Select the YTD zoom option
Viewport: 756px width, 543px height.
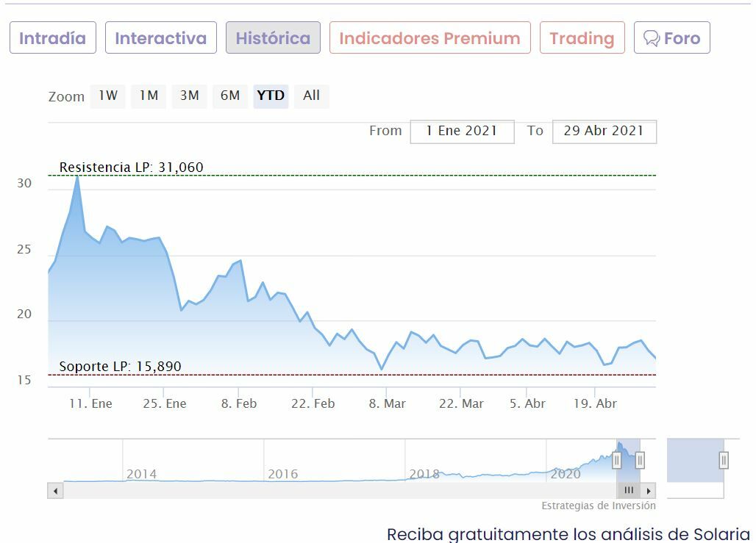click(x=271, y=96)
